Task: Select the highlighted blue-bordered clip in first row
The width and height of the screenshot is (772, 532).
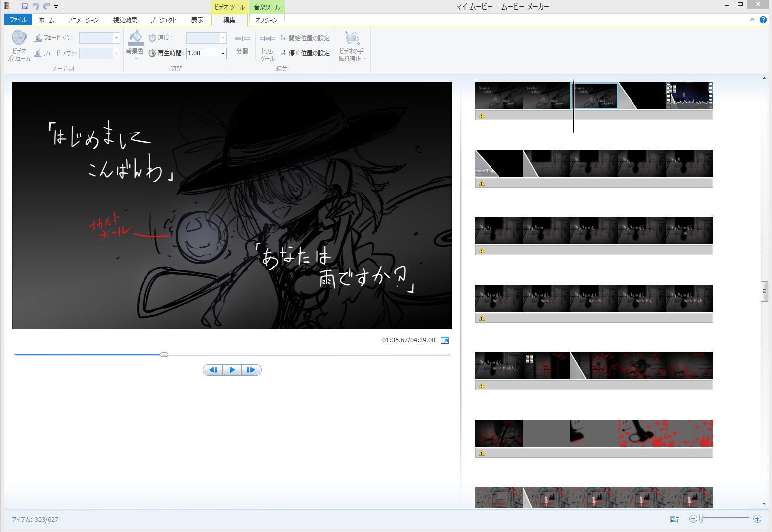Action: (x=595, y=96)
